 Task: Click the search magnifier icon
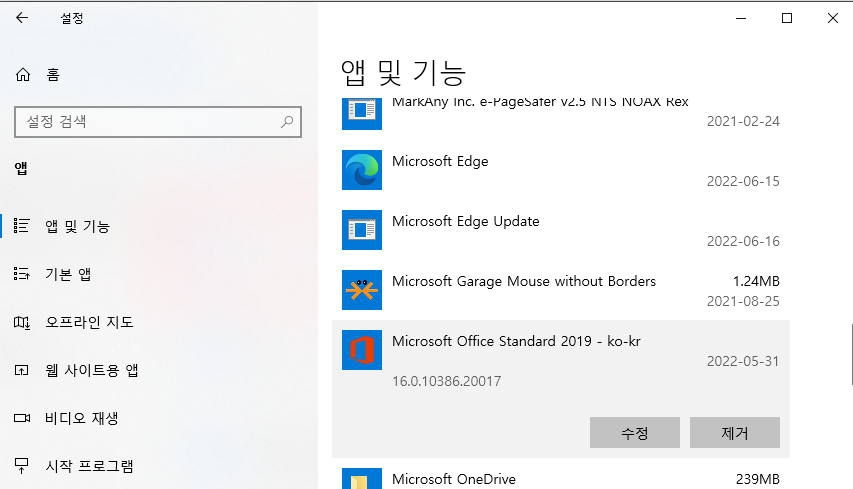point(287,122)
